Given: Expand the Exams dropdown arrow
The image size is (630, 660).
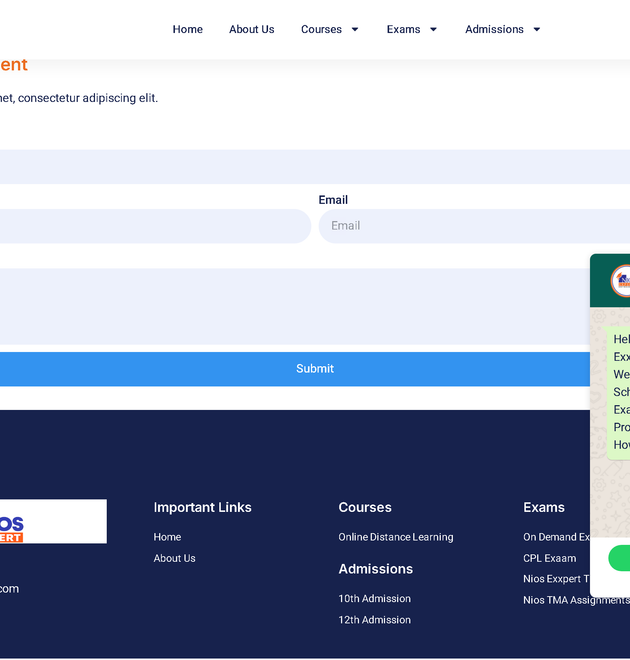Looking at the screenshot, I should click(x=433, y=29).
